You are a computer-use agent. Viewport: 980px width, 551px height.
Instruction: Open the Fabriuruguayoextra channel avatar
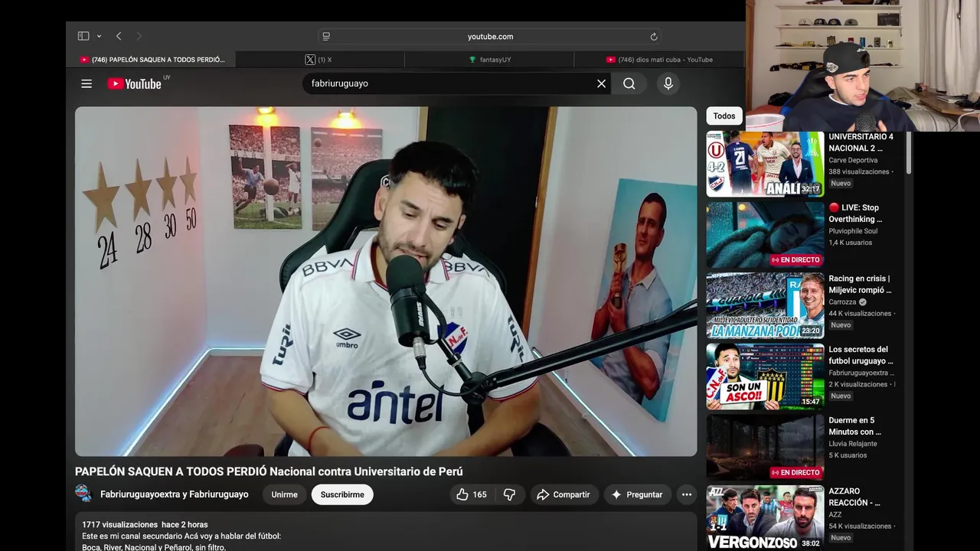click(x=83, y=494)
